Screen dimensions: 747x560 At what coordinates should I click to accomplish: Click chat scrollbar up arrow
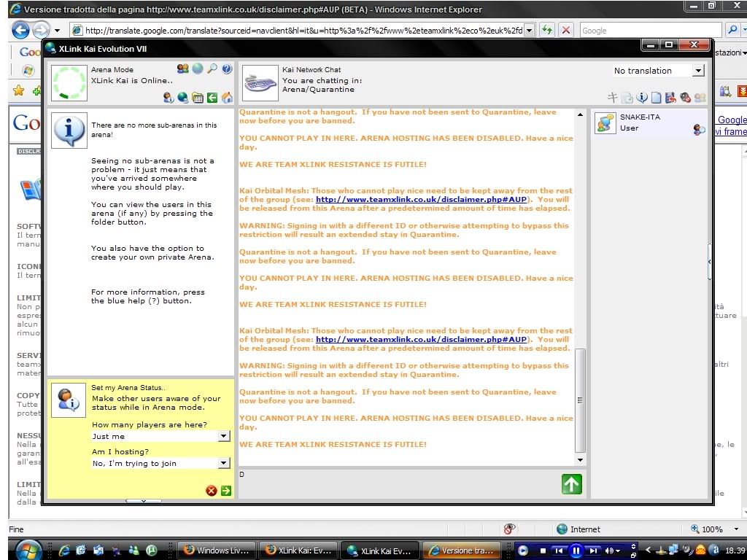[x=580, y=114]
